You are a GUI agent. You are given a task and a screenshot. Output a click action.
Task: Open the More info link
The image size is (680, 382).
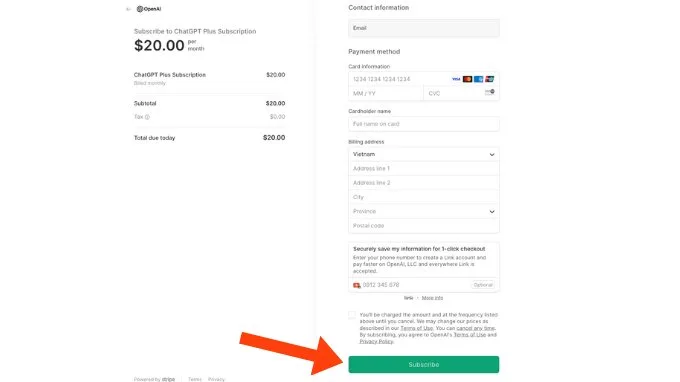point(432,298)
